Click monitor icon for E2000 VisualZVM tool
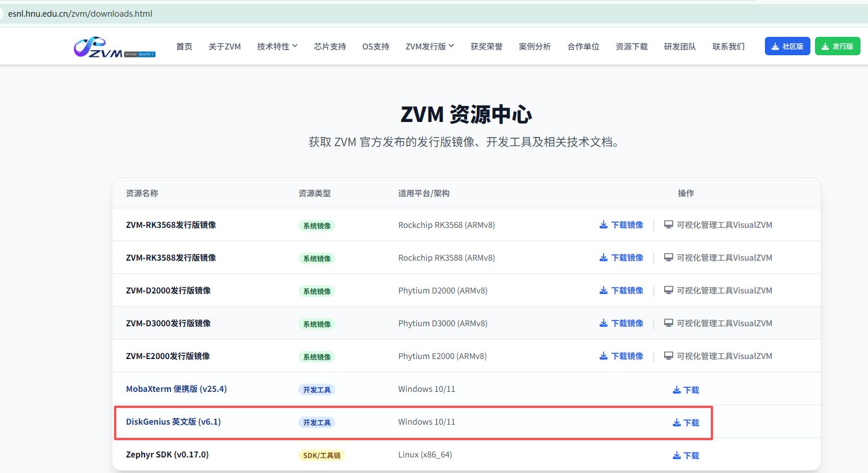This screenshot has width=868, height=473. [668, 356]
